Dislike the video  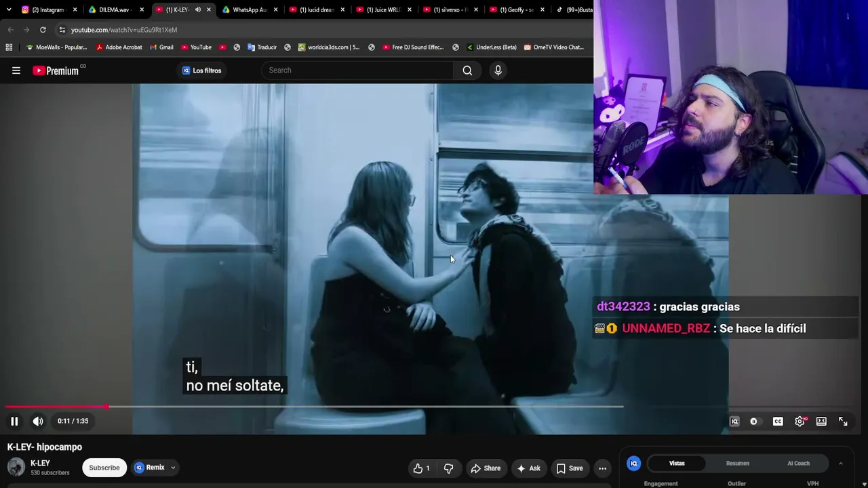(x=448, y=468)
